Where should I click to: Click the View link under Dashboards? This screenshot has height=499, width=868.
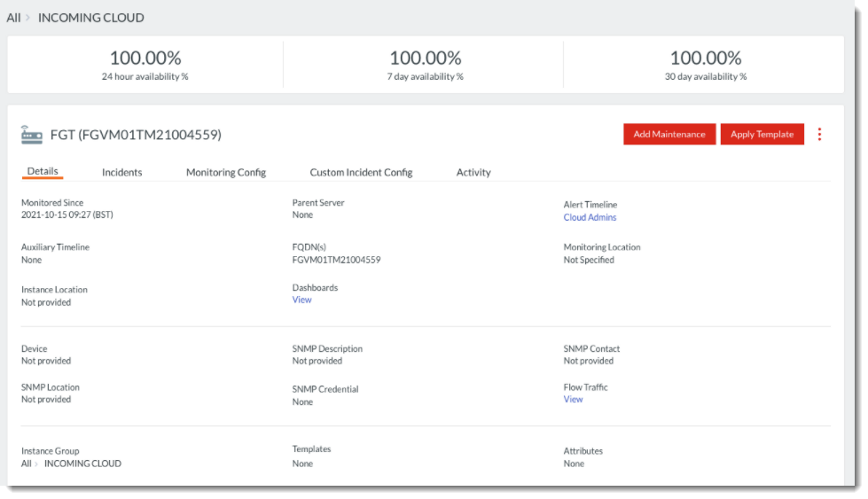301,300
